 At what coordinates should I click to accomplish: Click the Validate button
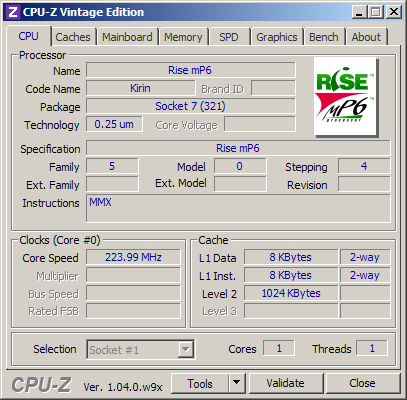coord(285,384)
